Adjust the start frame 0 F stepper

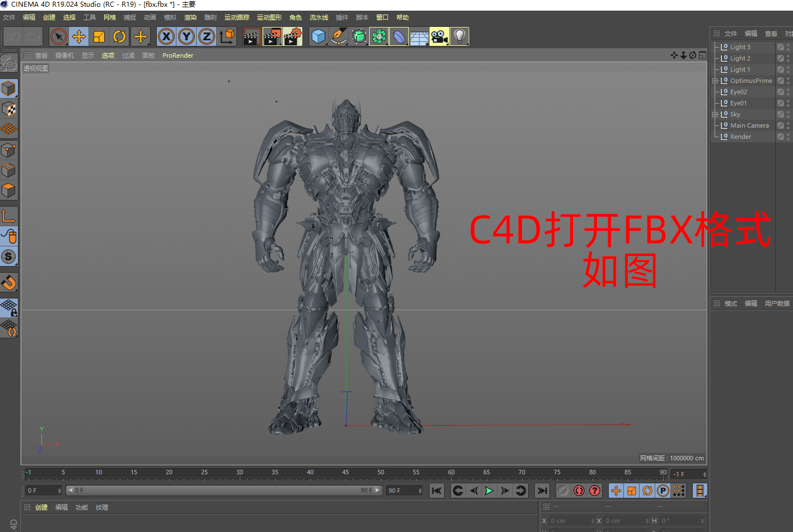59,491
